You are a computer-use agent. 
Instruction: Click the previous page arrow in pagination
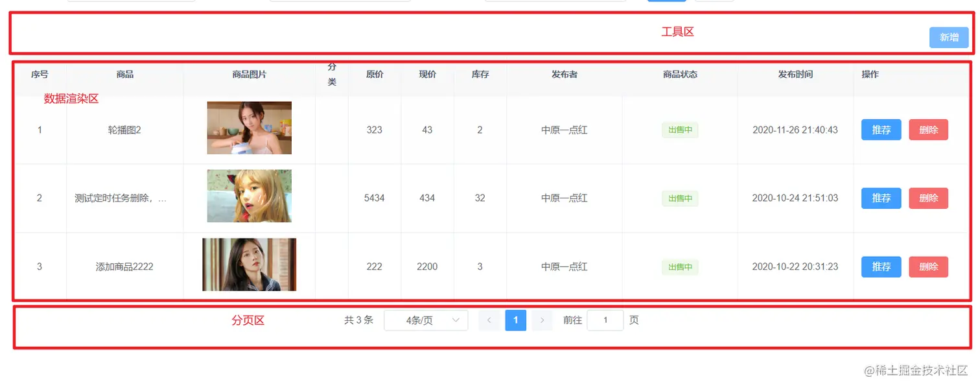point(489,320)
